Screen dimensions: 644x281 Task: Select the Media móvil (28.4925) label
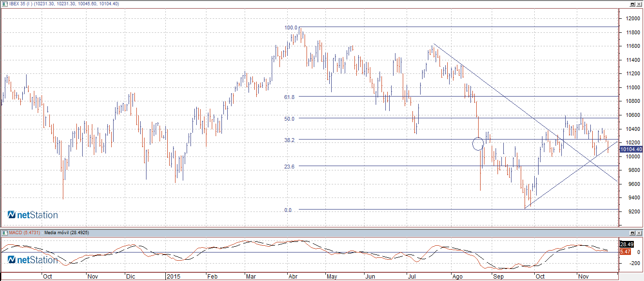(x=66, y=233)
